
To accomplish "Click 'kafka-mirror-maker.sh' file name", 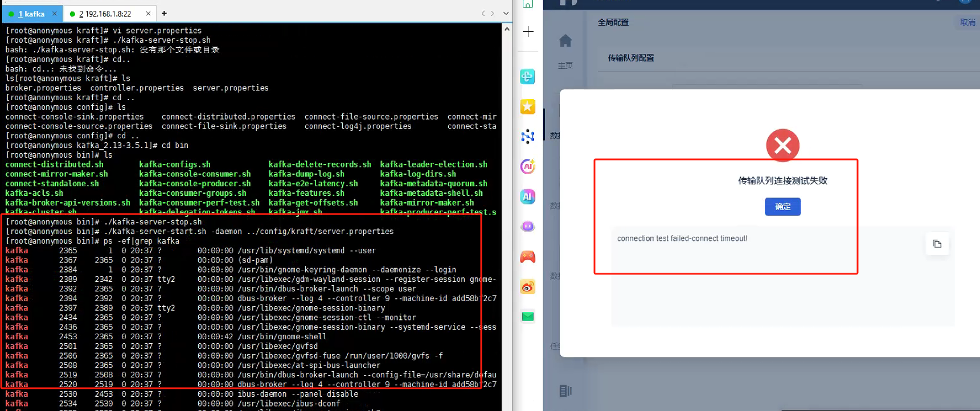I will point(427,203).
